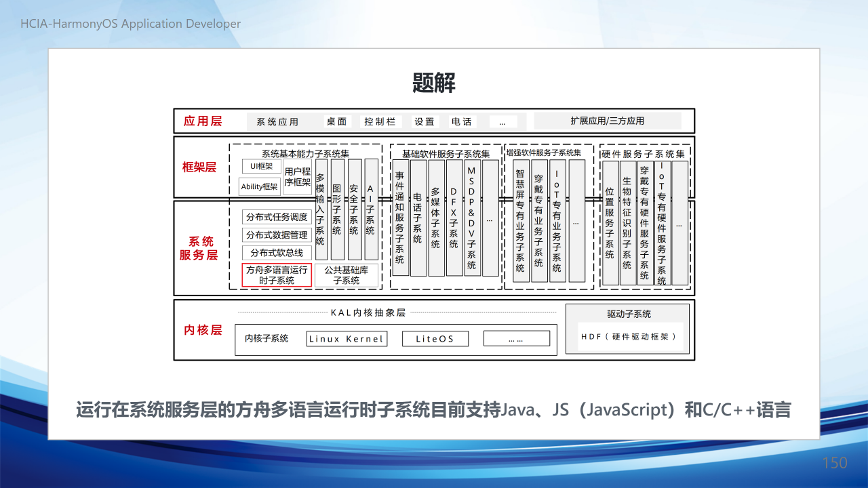Choose the 用户程序框架 box
This screenshot has height=488, width=868.
tap(298, 177)
